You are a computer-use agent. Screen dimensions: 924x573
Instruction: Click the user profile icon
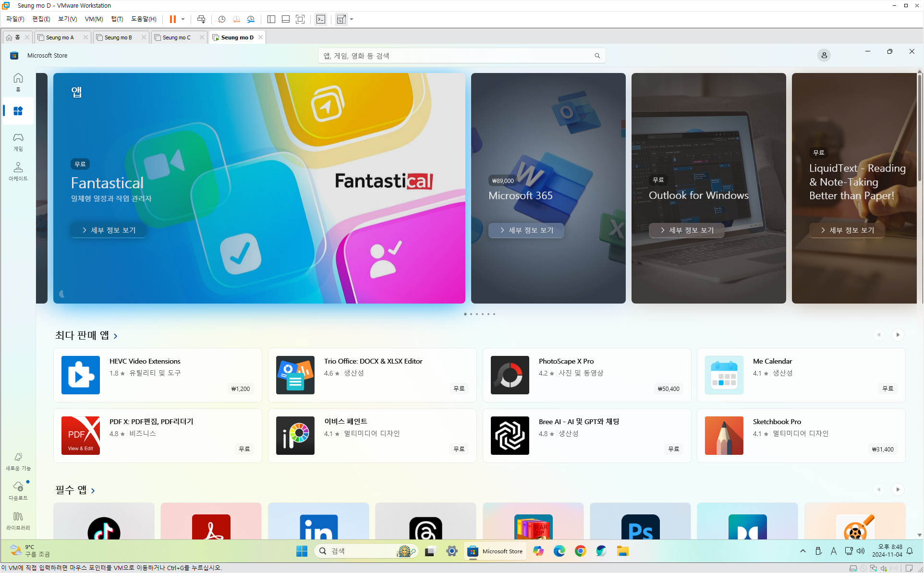click(x=824, y=55)
